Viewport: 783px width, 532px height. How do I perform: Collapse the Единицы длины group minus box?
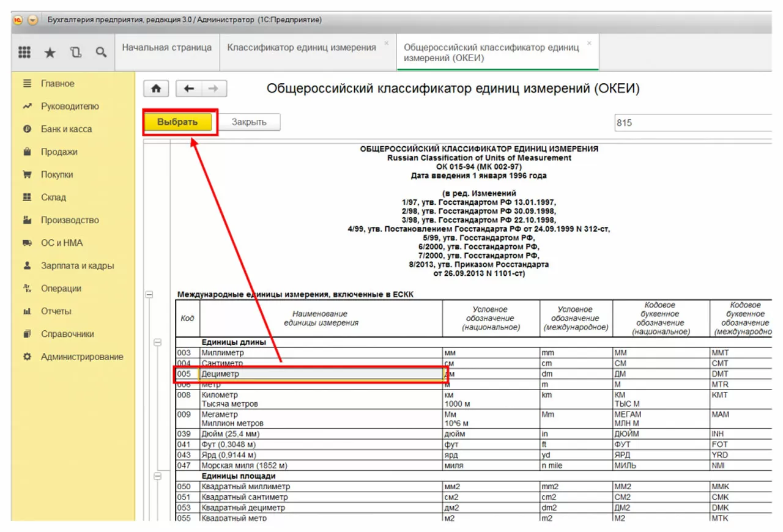coord(157,342)
